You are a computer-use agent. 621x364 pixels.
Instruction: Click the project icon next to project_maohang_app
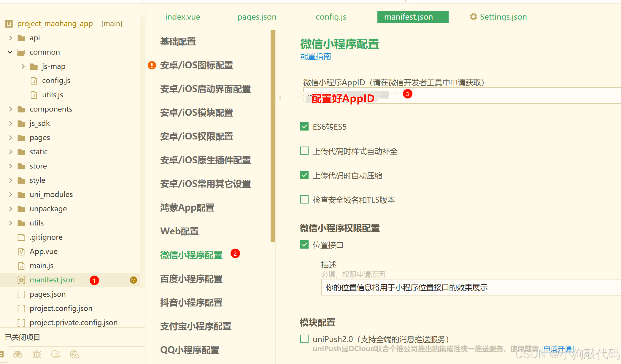pyautogui.click(x=9, y=23)
